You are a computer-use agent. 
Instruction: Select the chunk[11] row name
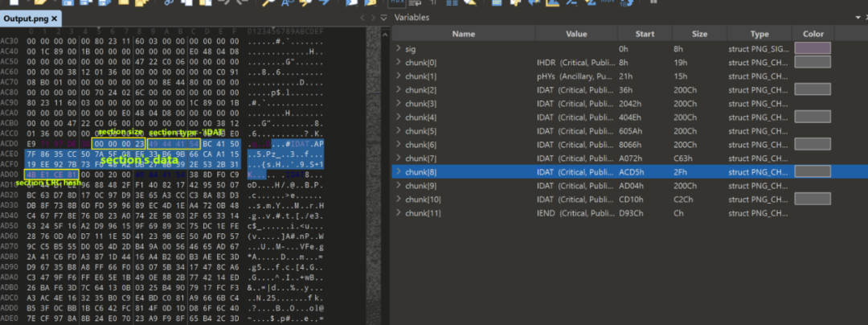[x=423, y=212]
